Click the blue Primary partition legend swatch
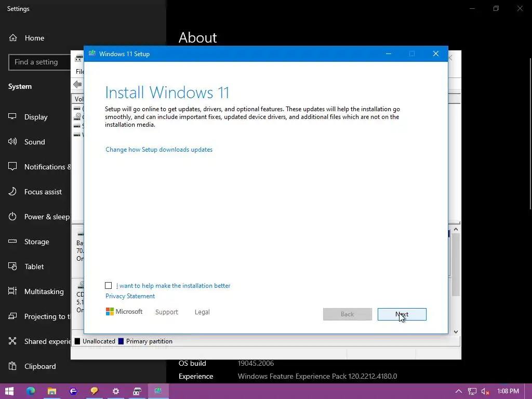Screen dimensions: 532x399 121,341
